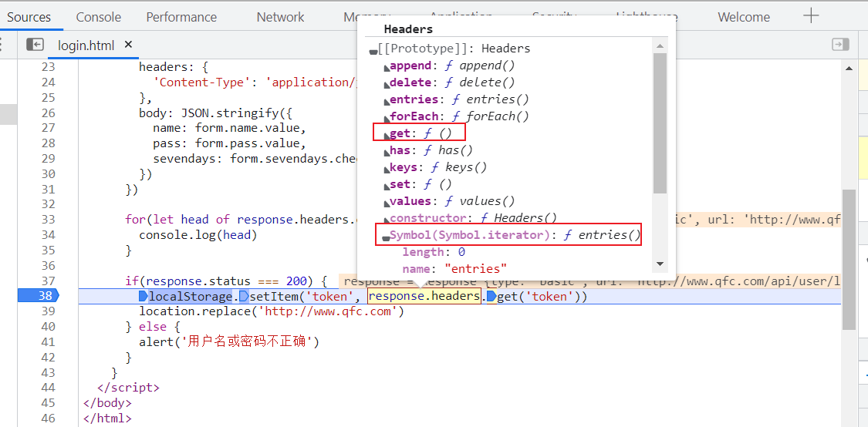This screenshot has width=868, height=427.
Task: Click form.name.value on line 27
Action: pyautogui.click(x=248, y=128)
